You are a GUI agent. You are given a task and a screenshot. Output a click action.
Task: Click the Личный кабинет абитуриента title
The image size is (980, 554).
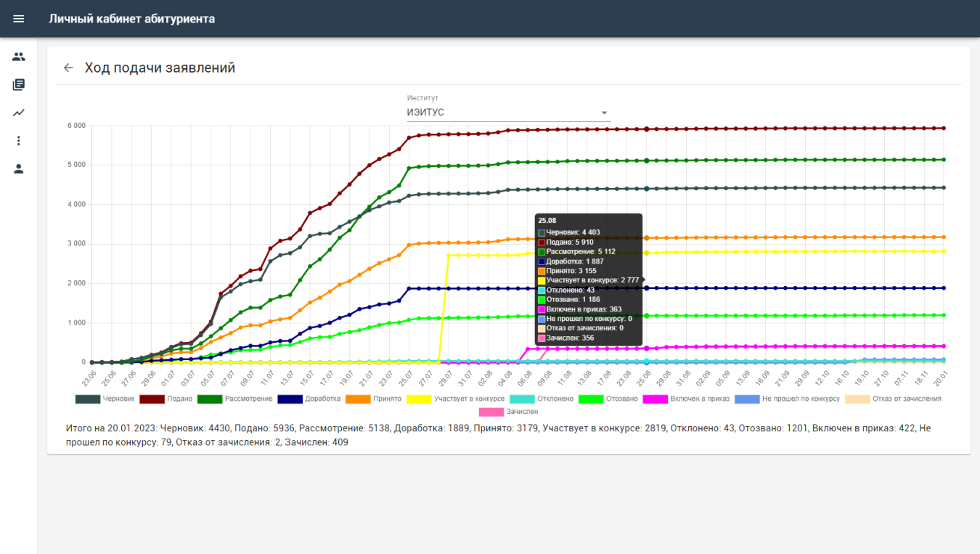pos(132,19)
